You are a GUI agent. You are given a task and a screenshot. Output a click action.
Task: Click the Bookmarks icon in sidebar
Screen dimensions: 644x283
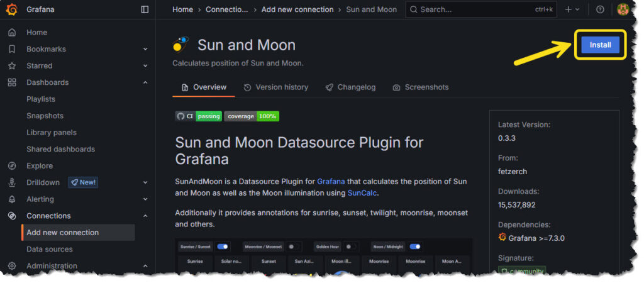click(x=12, y=49)
